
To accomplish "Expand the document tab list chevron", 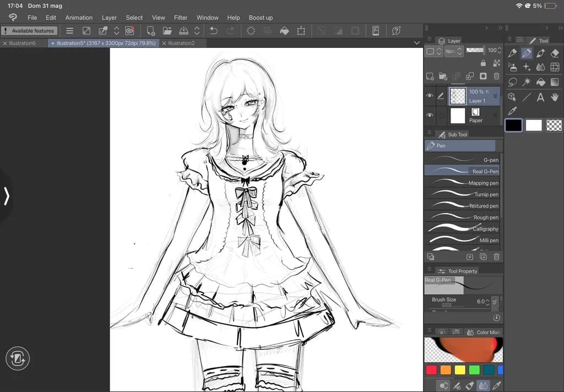I will pos(417,43).
